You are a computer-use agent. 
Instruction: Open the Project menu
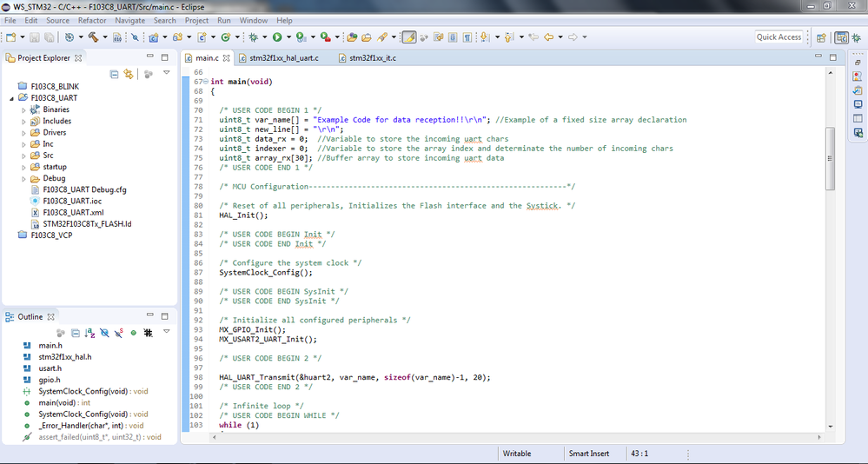point(196,21)
